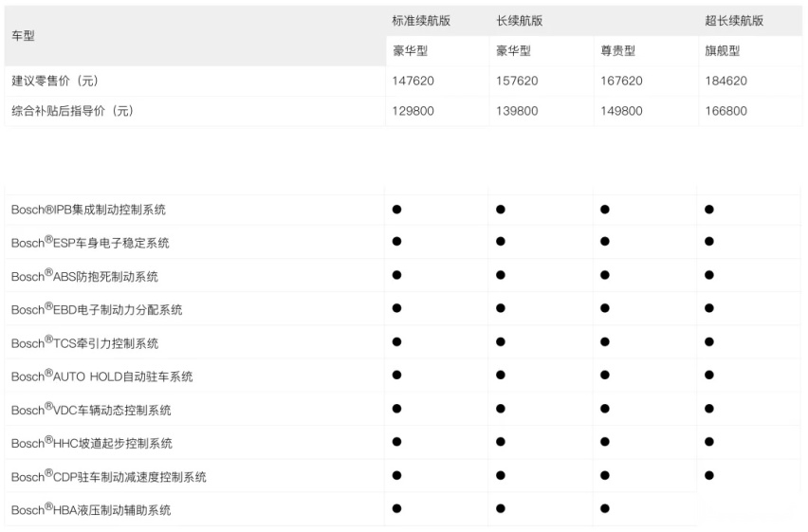808x532 pixels.
Task: Click IPB row dot in 尊贵型 column
Action: point(605,210)
